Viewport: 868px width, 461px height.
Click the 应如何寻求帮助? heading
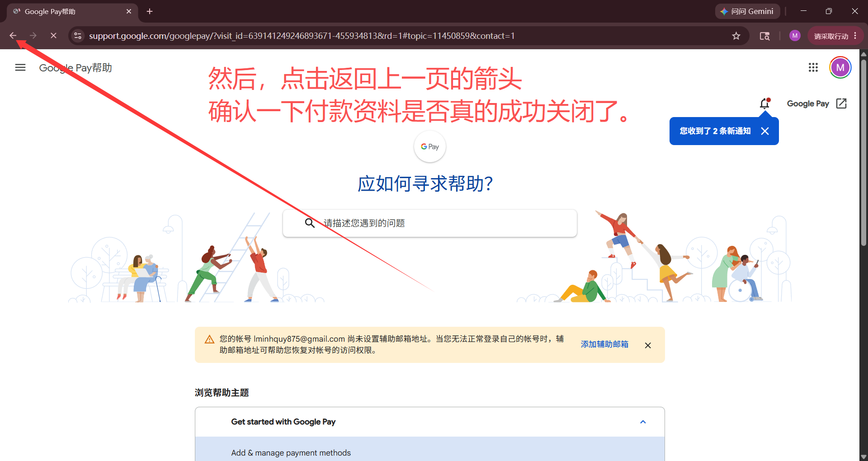[425, 183]
